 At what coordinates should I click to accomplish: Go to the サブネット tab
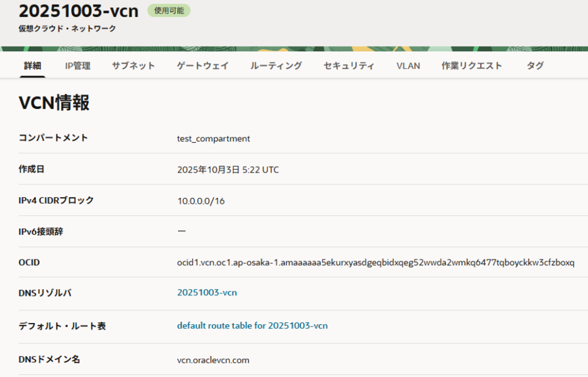click(133, 66)
